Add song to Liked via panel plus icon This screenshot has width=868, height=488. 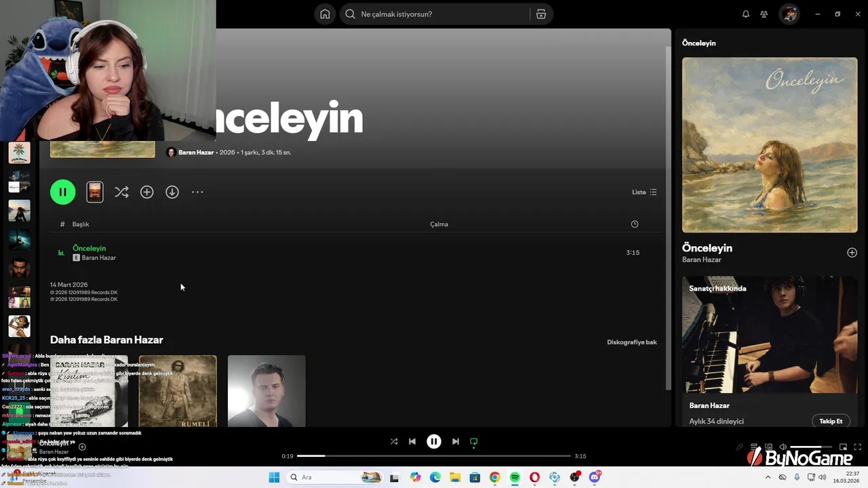pos(852,252)
